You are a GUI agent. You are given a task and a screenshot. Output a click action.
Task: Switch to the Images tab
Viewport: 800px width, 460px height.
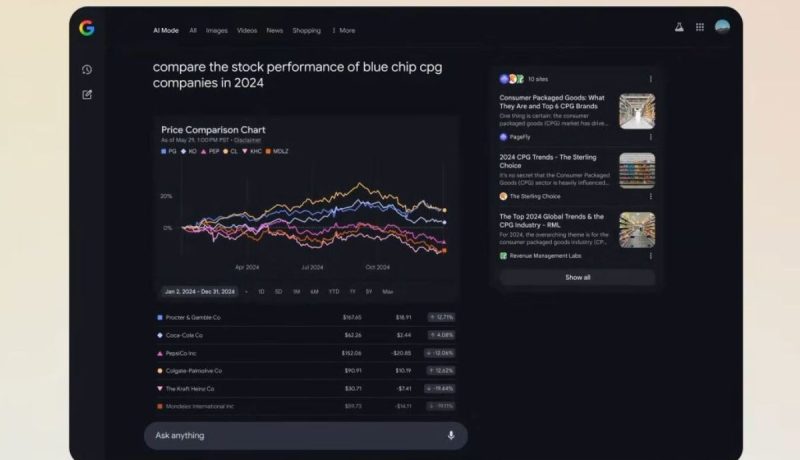pyautogui.click(x=217, y=31)
